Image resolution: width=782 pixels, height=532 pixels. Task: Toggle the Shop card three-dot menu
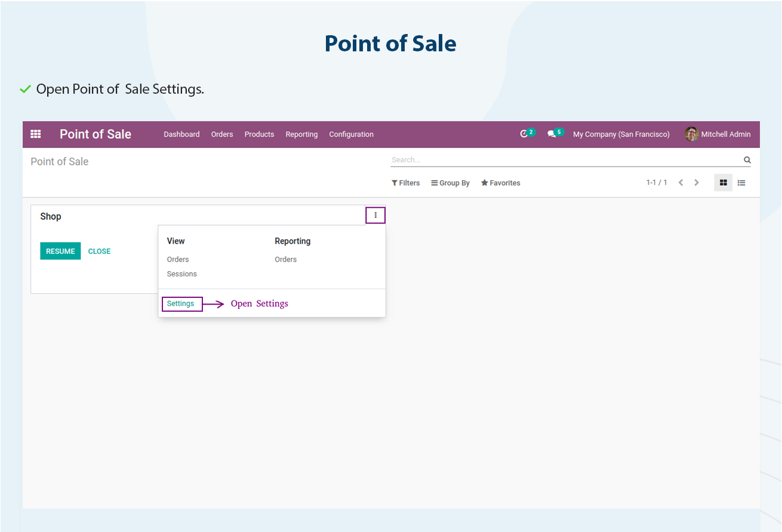375,216
